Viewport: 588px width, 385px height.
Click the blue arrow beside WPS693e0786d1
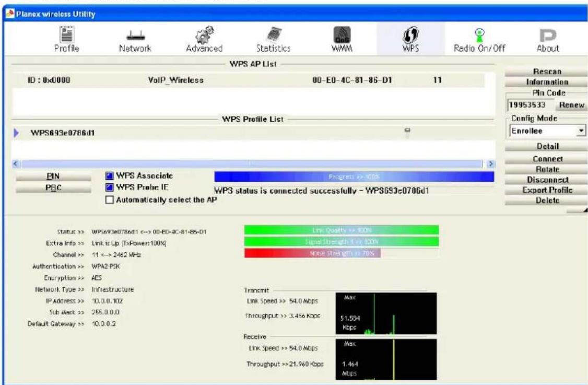[16, 133]
